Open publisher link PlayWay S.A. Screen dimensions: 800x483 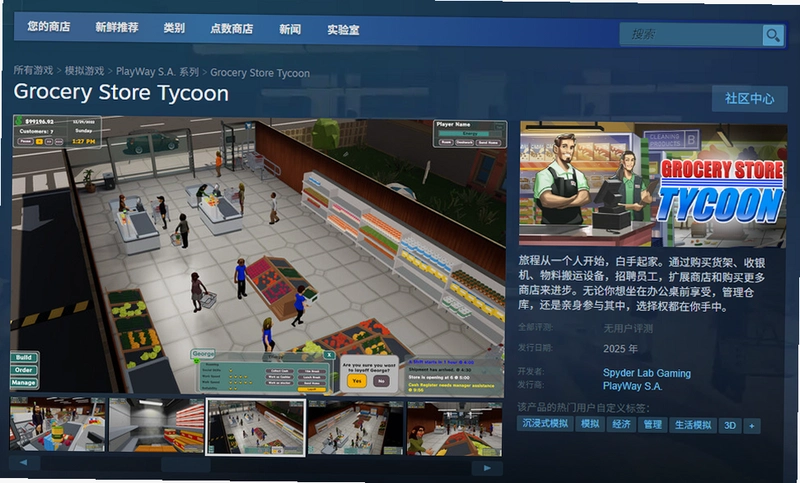pos(633,386)
